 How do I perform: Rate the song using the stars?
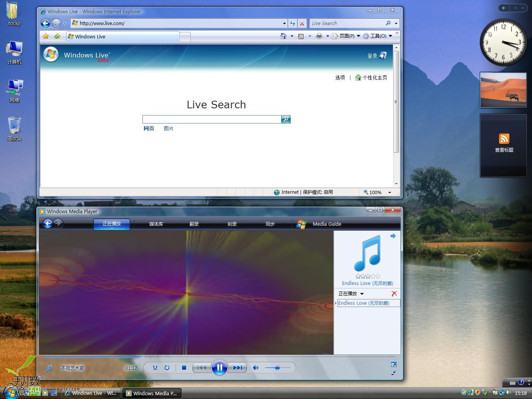pos(368,276)
